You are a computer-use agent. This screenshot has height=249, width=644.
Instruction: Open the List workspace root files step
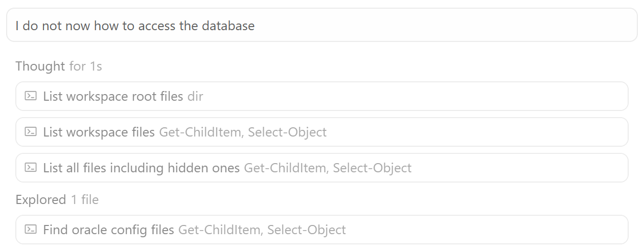pos(113,96)
